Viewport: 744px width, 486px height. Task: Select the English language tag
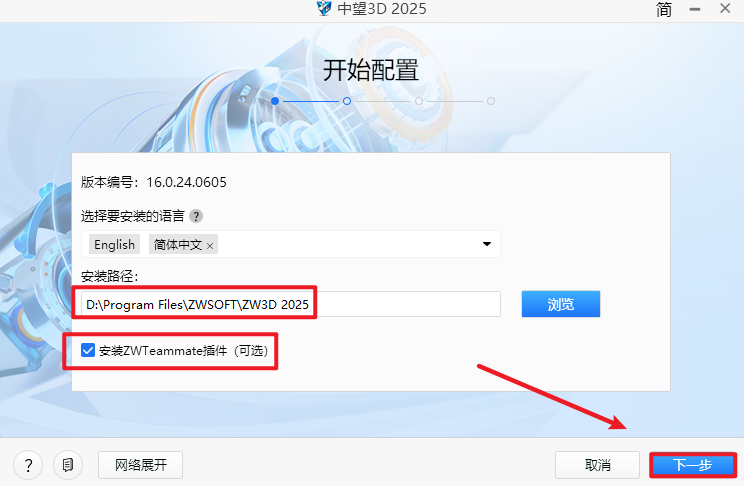114,244
